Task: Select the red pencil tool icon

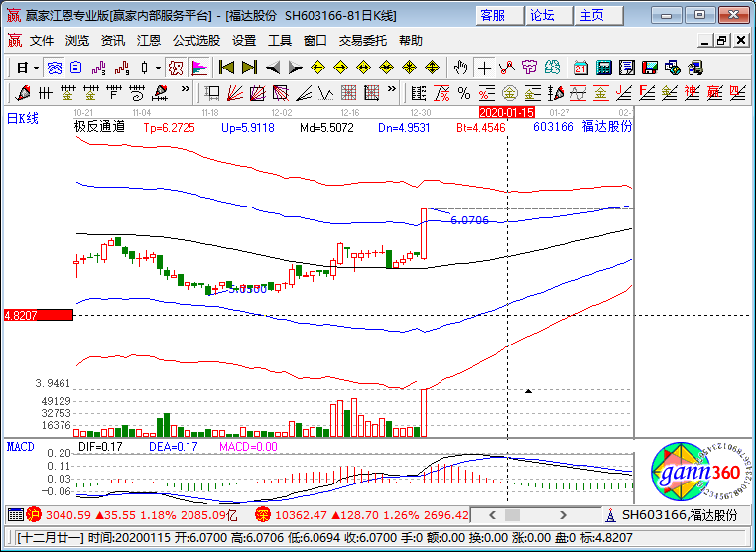Action: click(x=22, y=93)
